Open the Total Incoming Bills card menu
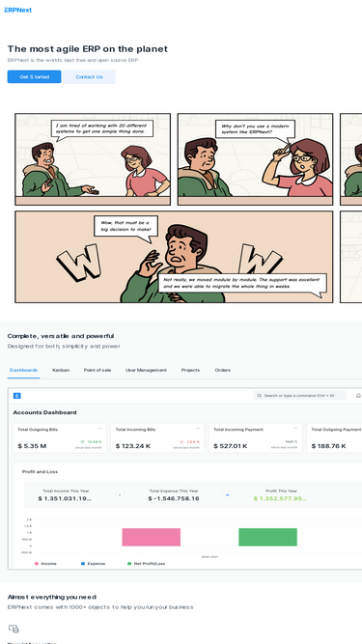This screenshot has height=644, width=362. point(198,429)
